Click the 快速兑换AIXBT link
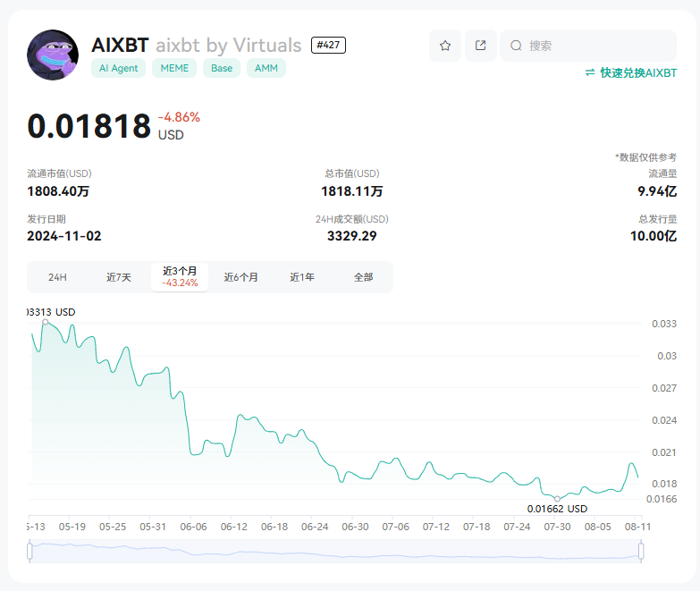Screen dimensions: 700x591 click(x=631, y=72)
